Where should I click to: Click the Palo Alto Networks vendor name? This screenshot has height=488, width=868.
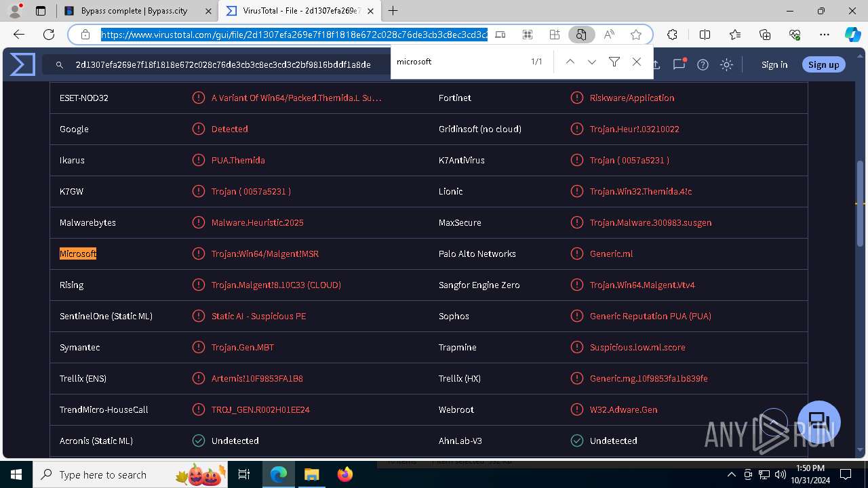point(477,253)
